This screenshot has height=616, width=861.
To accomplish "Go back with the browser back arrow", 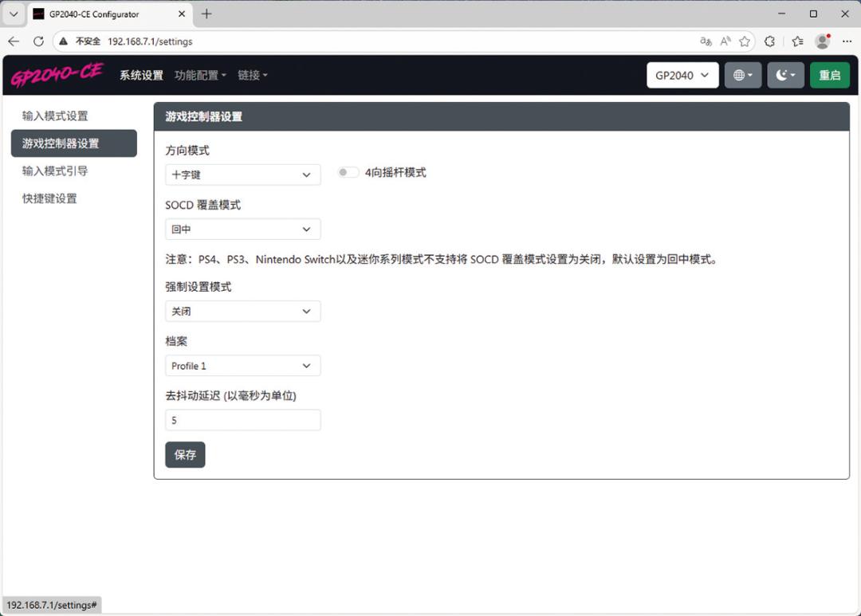I will coord(14,41).
